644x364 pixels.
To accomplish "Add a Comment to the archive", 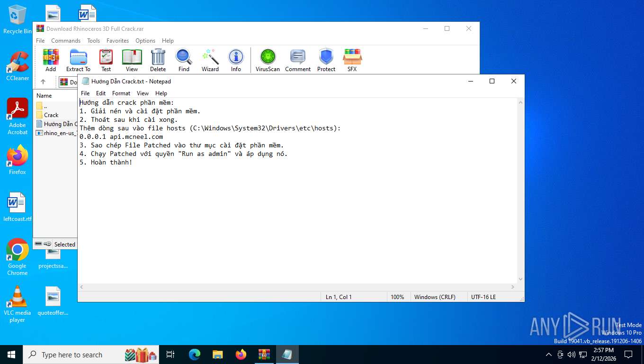I will (298, 60).
